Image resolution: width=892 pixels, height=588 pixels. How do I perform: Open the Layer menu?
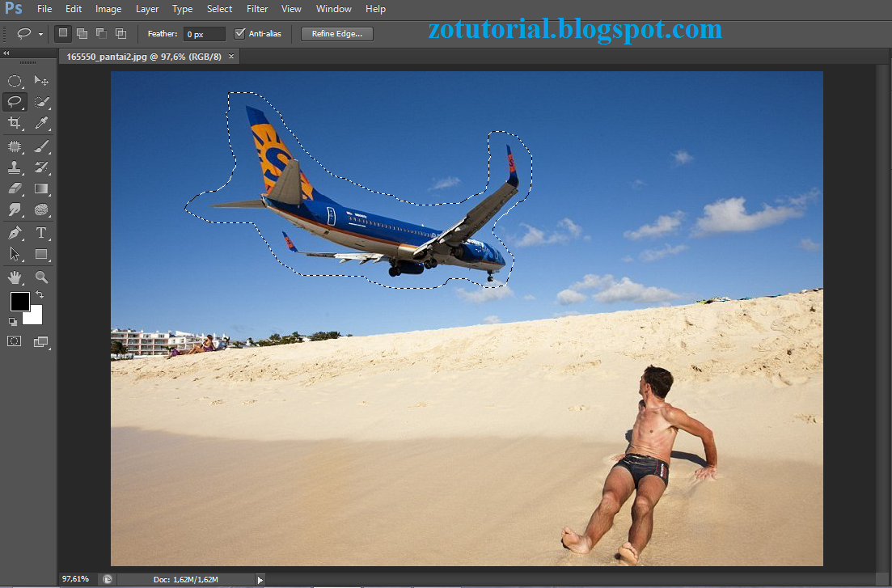point(146,9)
